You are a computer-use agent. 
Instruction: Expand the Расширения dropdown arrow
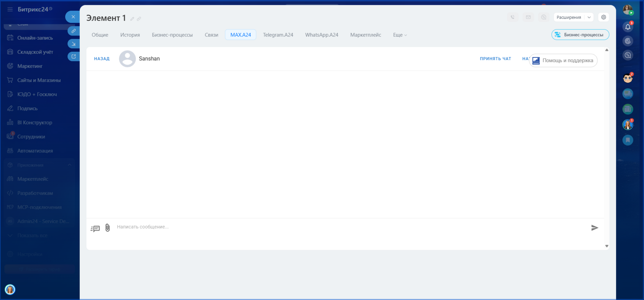pyautogui.click(x=589, y=17)
